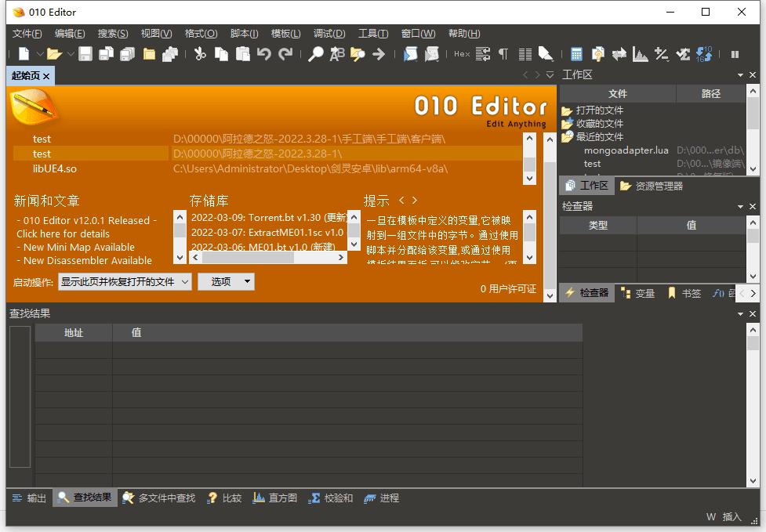Viewport: 766px width, 532px height.
Task: Click the 地址 column header in 查找结果
Action: [74, 332]
